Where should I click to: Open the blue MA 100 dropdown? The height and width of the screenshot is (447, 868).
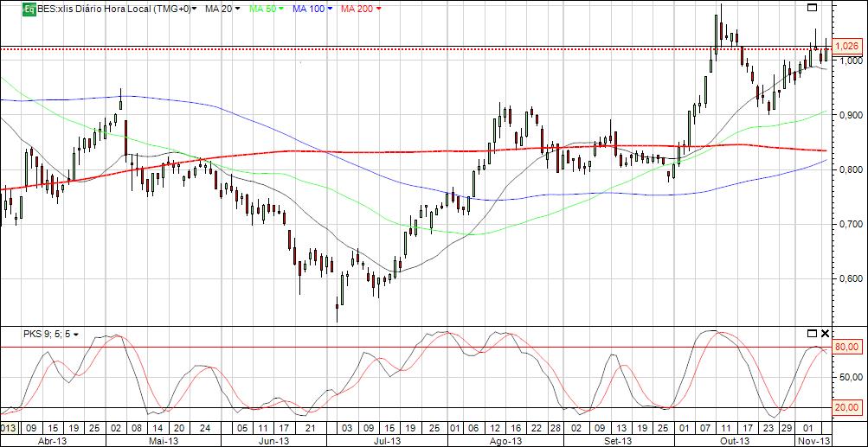[312, 9]
